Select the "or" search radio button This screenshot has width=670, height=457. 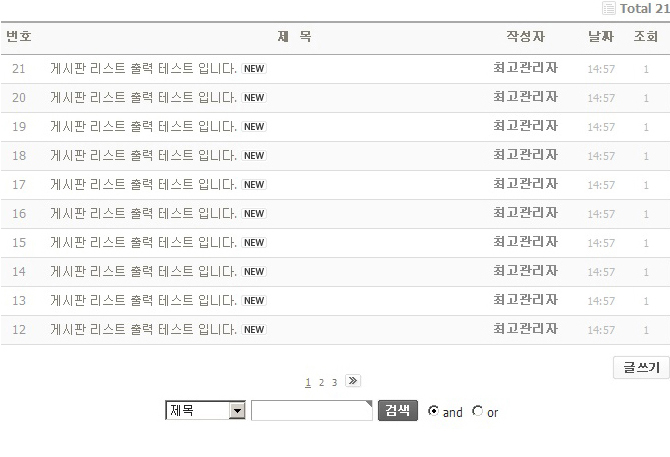click(x=477, y=411)
